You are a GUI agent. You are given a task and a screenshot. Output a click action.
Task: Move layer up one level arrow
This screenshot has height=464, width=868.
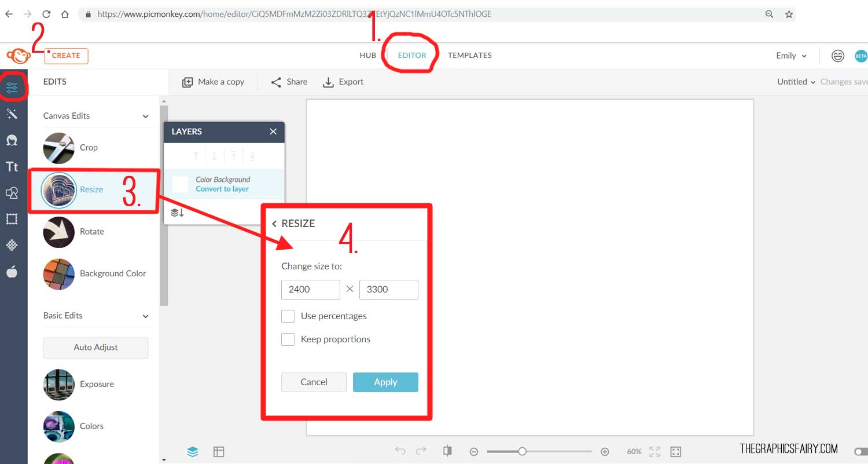point(196,156)
